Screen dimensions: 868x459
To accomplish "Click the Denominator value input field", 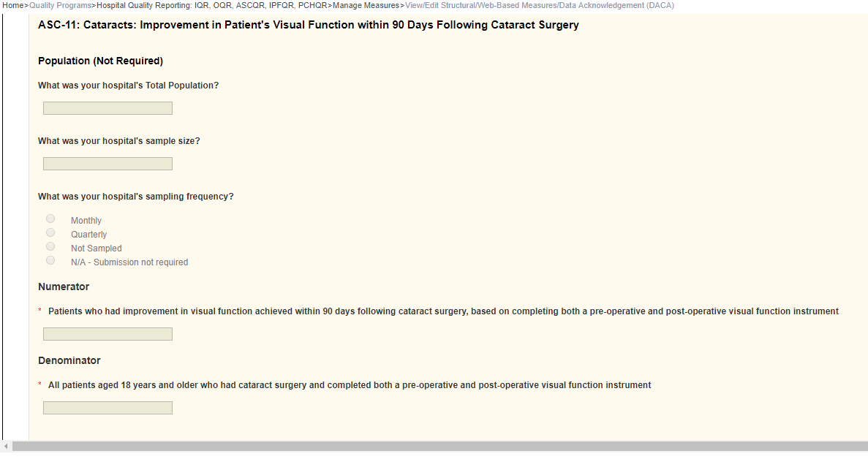I will click(x=107, y=408).
